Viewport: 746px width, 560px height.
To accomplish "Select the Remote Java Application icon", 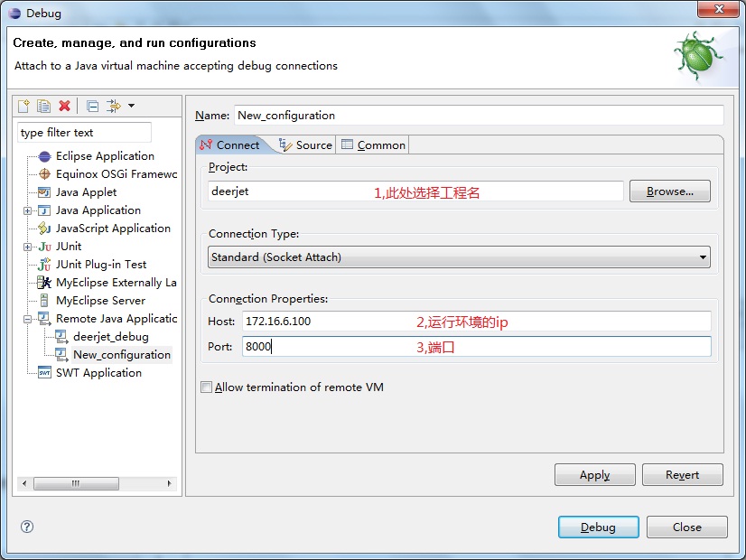I will [x=44, y=319].
